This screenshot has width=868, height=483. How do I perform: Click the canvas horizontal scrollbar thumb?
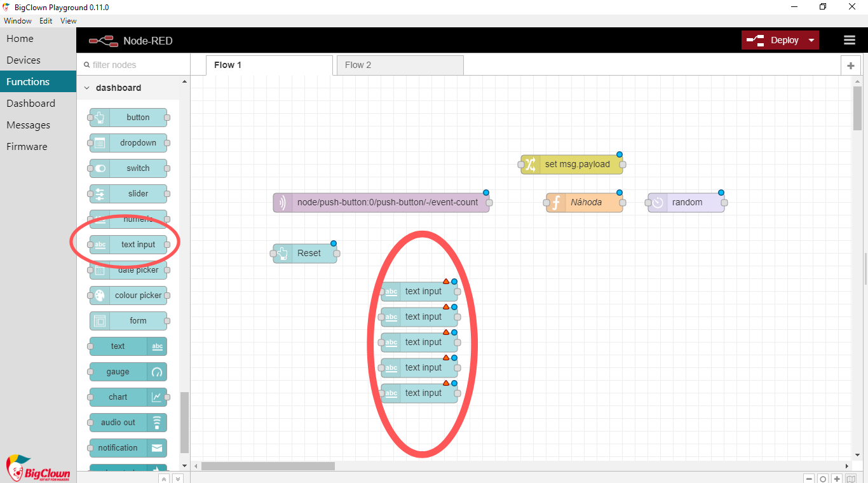[x=268, y=466]
